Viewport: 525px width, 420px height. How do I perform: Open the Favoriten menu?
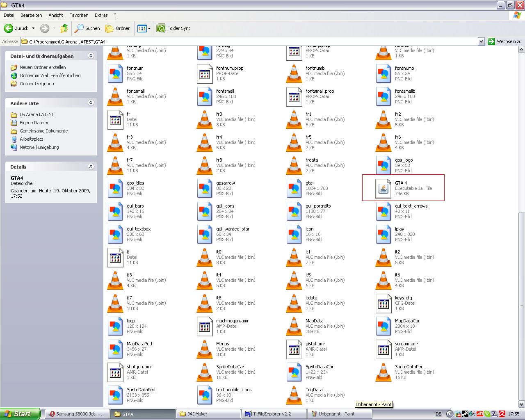(x=79, y=15)
